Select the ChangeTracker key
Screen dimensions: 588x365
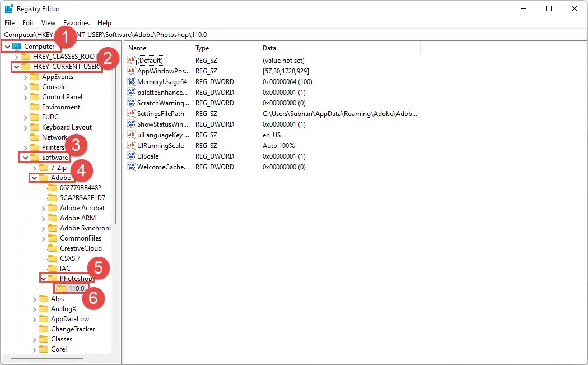point(73,329)
